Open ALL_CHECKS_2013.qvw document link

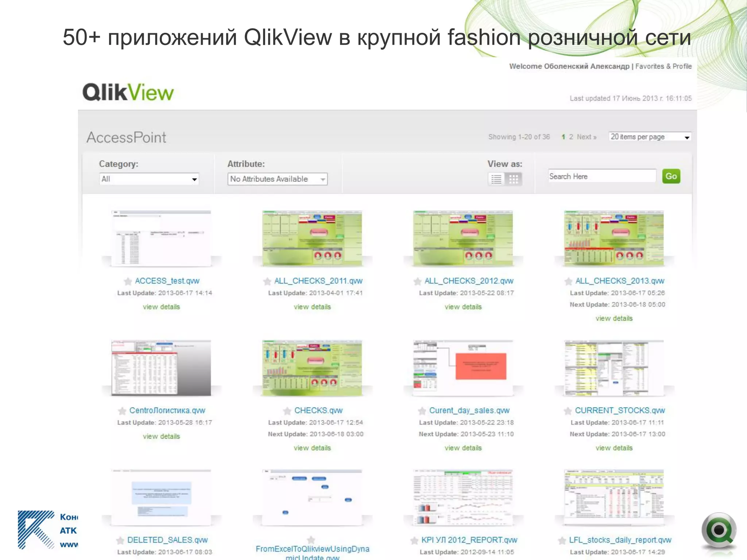620,281
